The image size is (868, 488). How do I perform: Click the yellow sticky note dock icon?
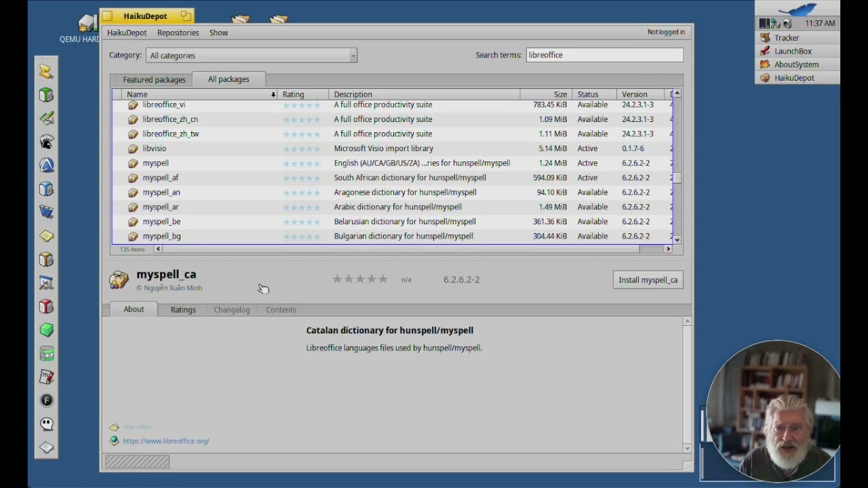coord(46,236)
